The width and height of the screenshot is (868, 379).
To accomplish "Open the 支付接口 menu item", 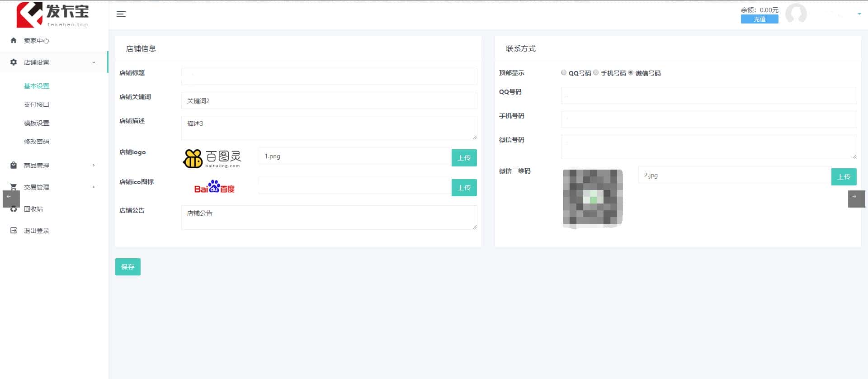I will pyautogui.click(x=37, y=104).
